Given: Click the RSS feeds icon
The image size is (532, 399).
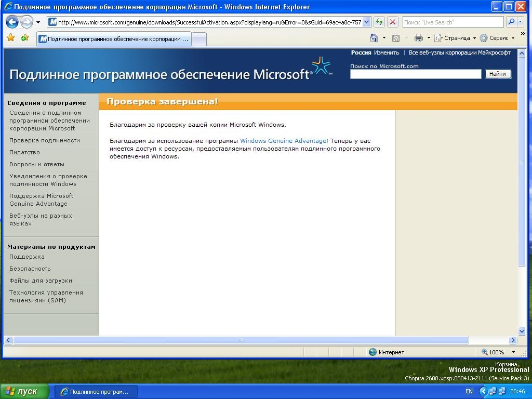Looking at the screenshot, I should coord(396,38).
